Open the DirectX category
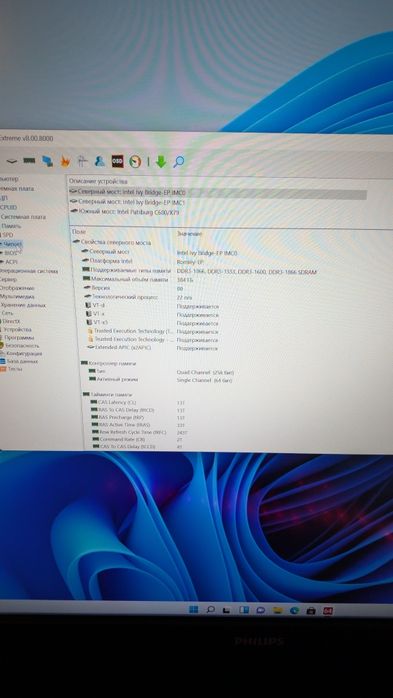Viewport: 393px width, 698px height. pyautogui.click(x=11, y=321)
